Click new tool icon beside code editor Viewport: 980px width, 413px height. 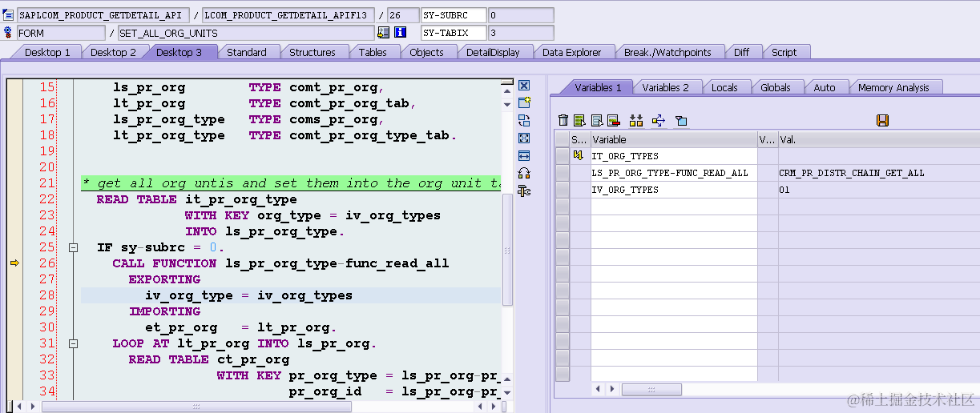(524, 102)
